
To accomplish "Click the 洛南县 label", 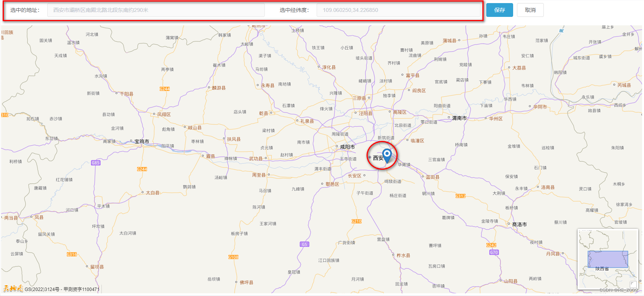I will pyautogui.click(x=548, y=188).
